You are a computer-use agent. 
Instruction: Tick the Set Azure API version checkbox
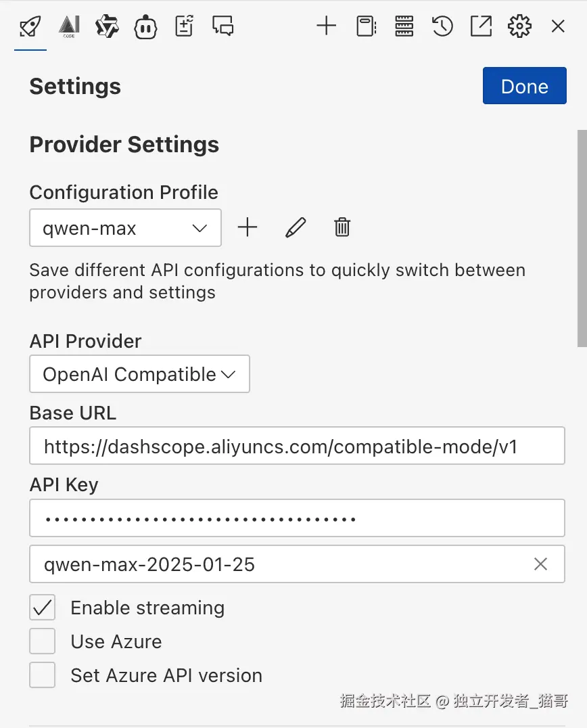click(43, 675)
